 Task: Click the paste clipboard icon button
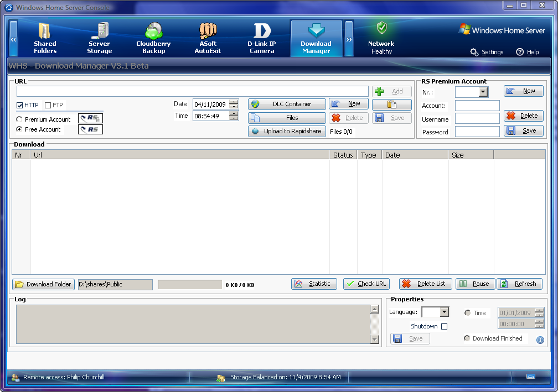(392, 104)
